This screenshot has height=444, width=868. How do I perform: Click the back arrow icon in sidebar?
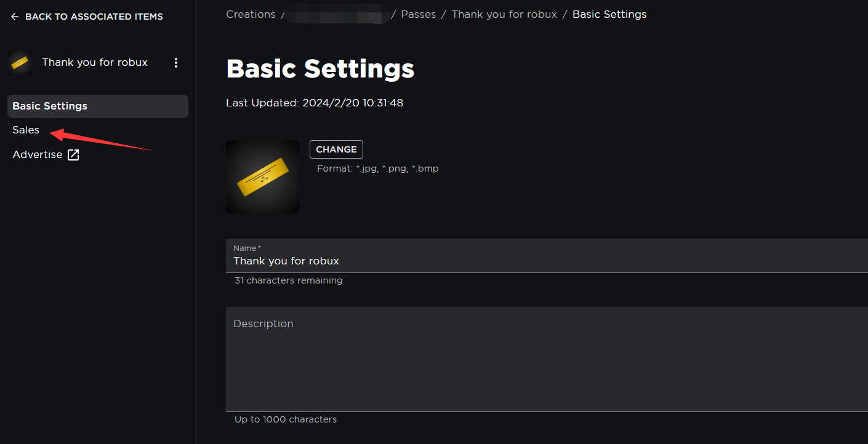click(x=15, y=17)
